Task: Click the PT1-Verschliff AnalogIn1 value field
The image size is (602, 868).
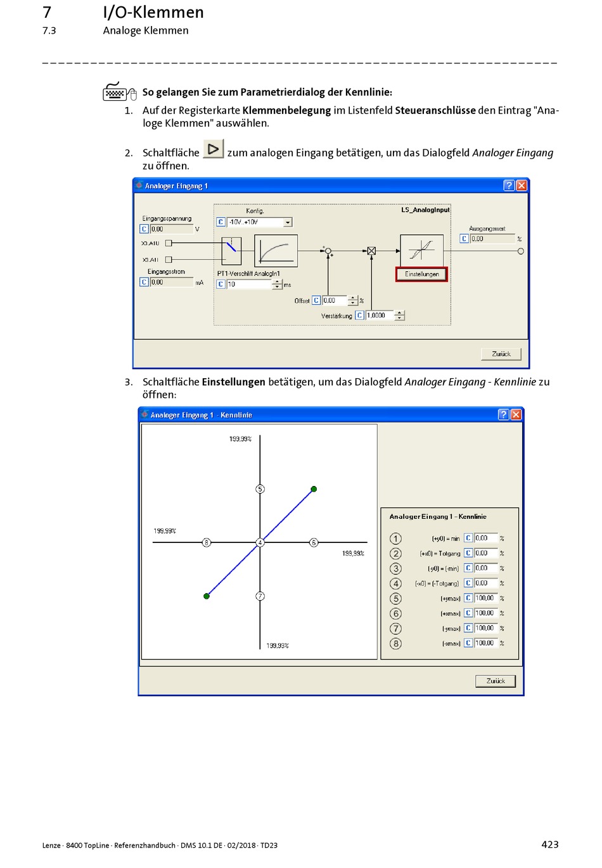Action: pos(249,284)
